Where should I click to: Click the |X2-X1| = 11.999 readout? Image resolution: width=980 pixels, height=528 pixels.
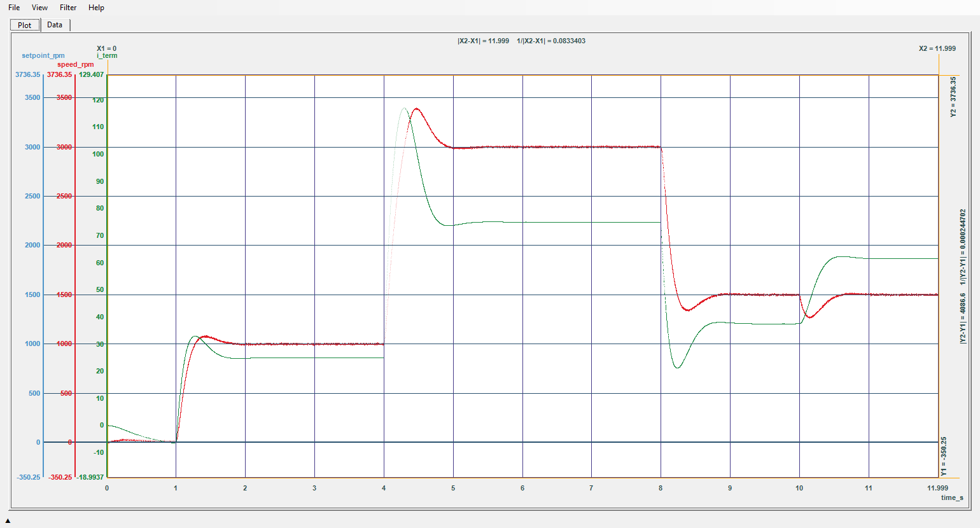coord(483,41)
